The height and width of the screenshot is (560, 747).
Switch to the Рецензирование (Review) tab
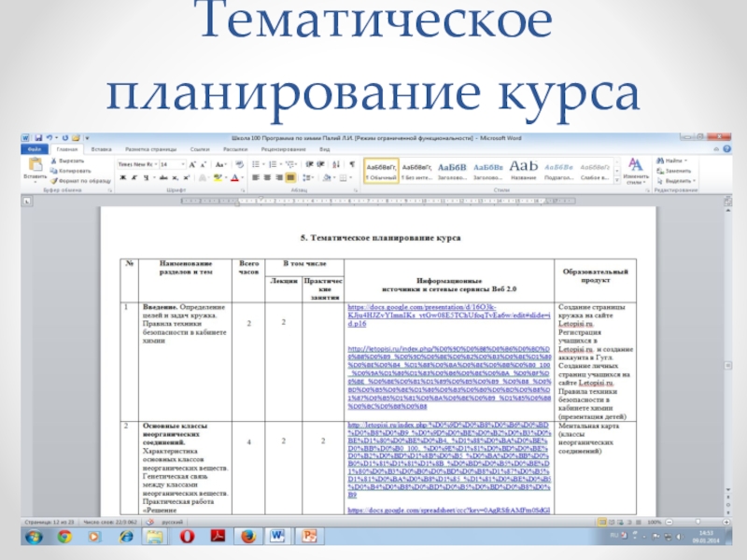click(x=284, y=149)
